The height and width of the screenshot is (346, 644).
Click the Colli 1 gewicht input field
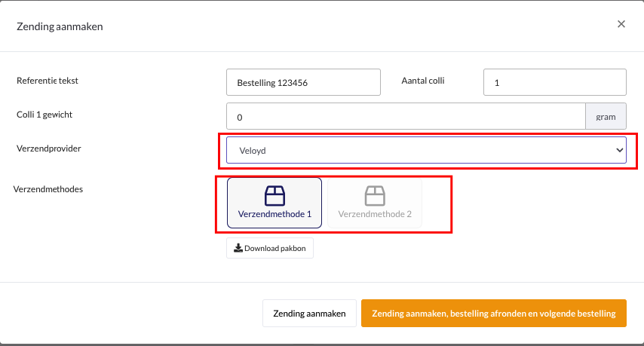[x=406, y=117]
